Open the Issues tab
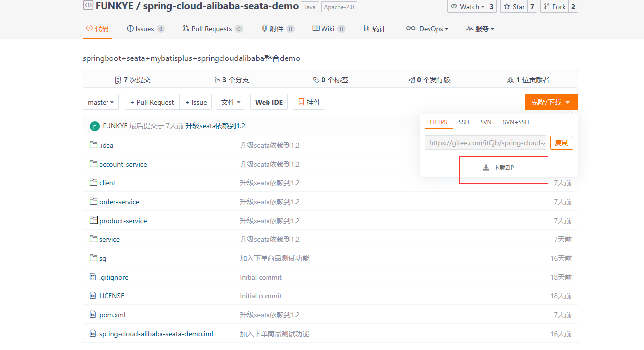Image resolution: width=644 pixels, height=350 pixels. pos(145,29)
